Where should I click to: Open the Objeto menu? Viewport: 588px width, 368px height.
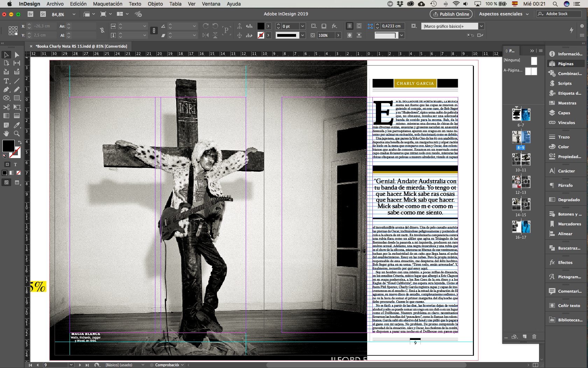coord(155,4)
